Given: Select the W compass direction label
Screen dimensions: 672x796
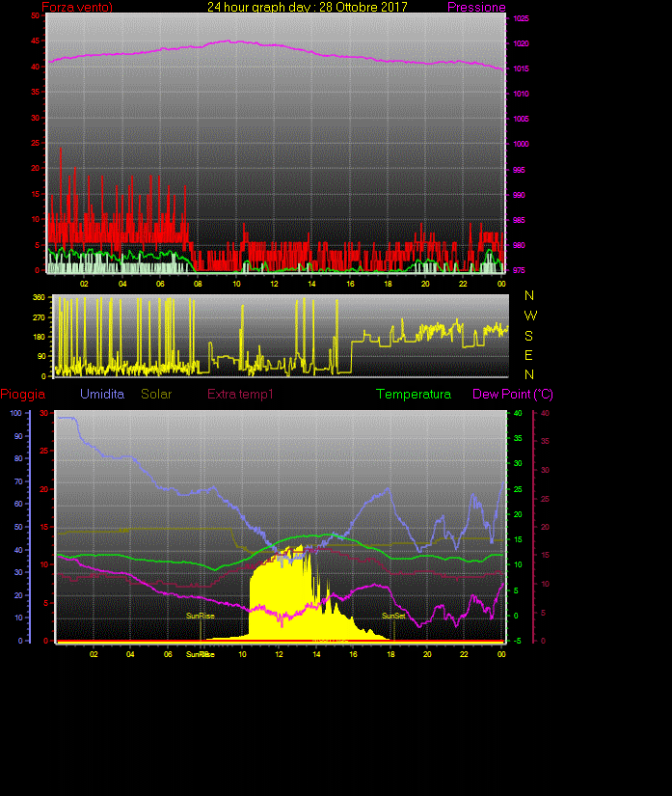Looking at the screenshot, I should 530,316.
